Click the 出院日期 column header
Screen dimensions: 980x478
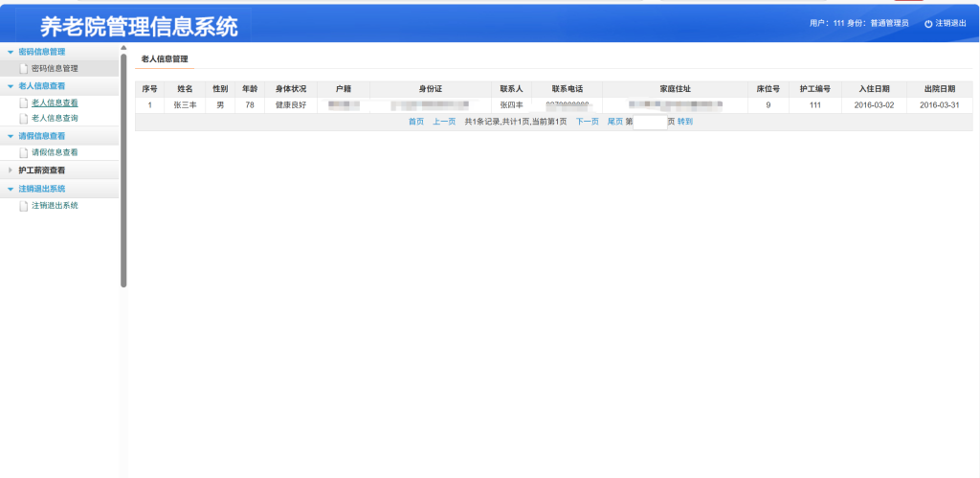940,89
